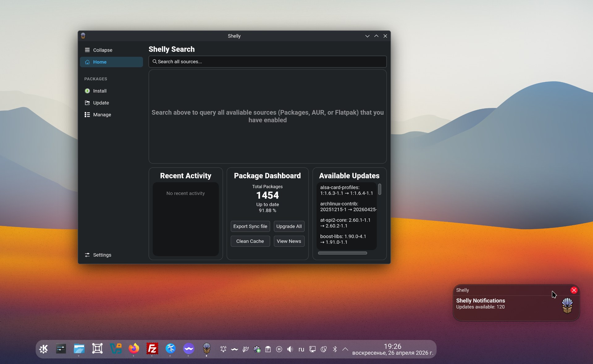Click the Available Updates horizontal scrollbar
The height and width of the screenshot is (364, 593).
point(342,253)
